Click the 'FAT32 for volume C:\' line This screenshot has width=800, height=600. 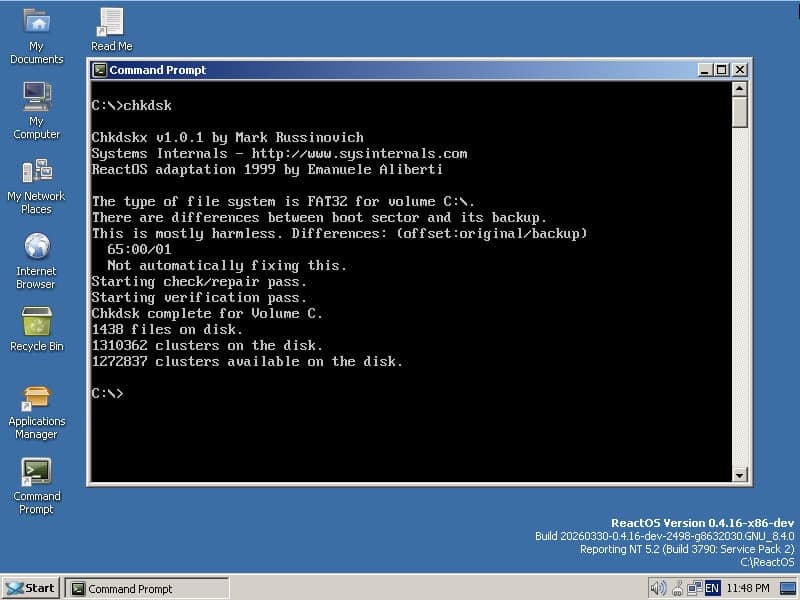tap(283, 202)
